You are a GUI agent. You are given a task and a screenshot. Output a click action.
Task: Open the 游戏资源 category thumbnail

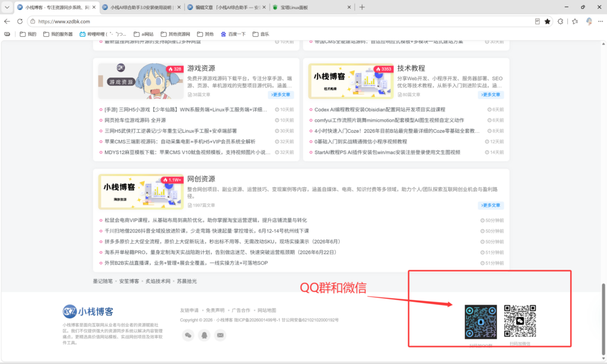coord(141,81)
